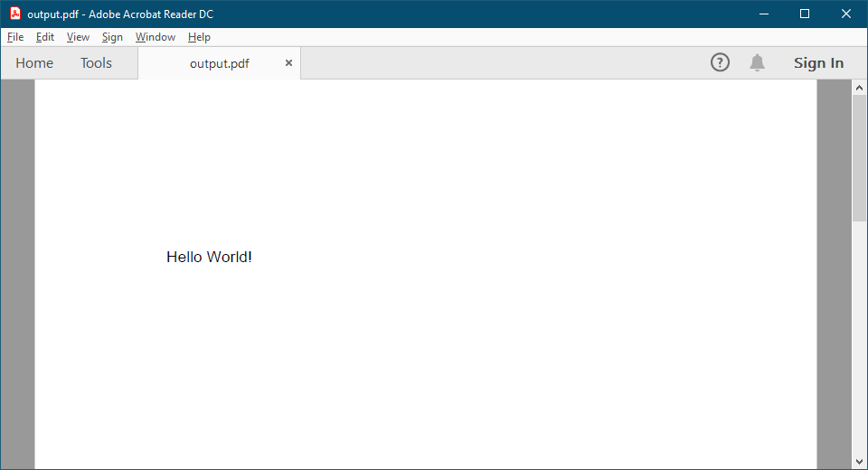Select the output.pdf document tab
The width and height of the screenshot is (868, 470).
point(219,63)
